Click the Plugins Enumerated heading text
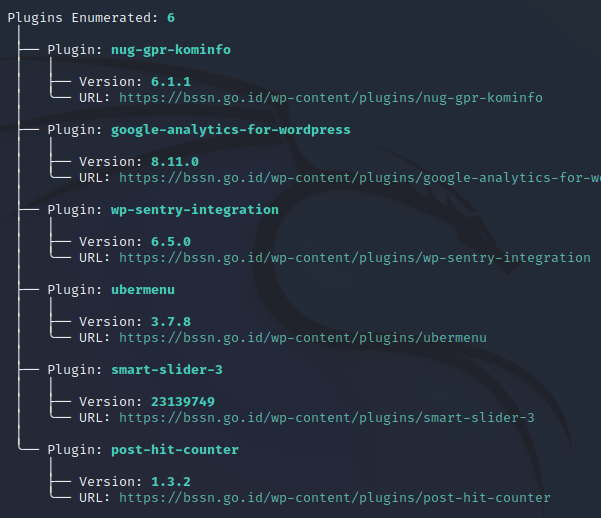The width and height of the screenshot is (601, 518). (83, 18)
